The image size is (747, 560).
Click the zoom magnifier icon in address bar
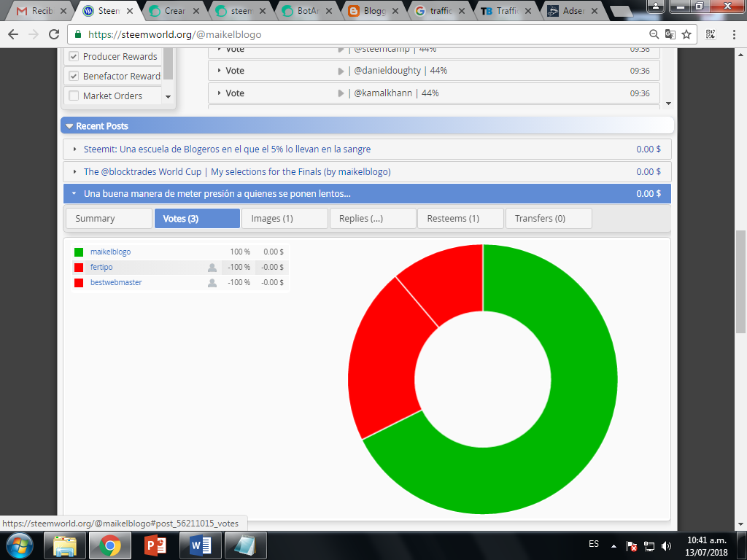pyautogui.click(x=654, y=34)
